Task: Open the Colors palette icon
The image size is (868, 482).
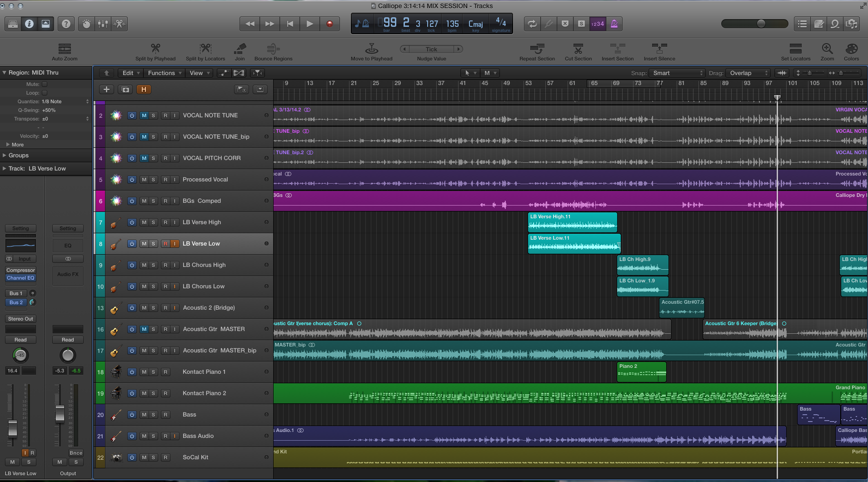Action: 852,48
